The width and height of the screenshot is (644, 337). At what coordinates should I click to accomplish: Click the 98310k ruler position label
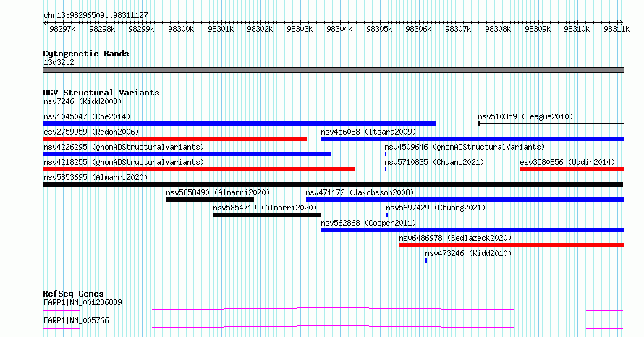[x=577, y=29]
